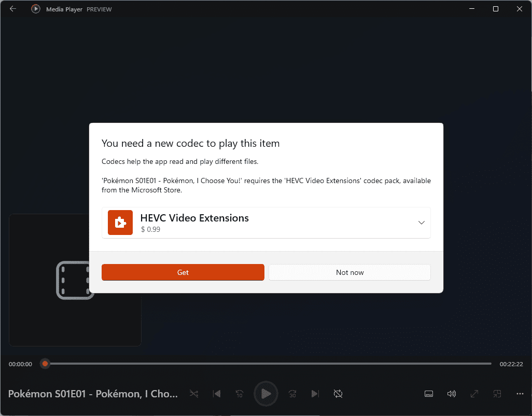The image size is (532, 416).
Task: Go to next track
Action: pos(315,394)
